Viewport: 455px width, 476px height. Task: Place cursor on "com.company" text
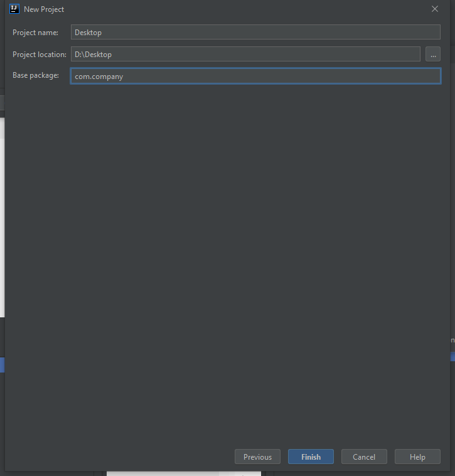(99, 77)
